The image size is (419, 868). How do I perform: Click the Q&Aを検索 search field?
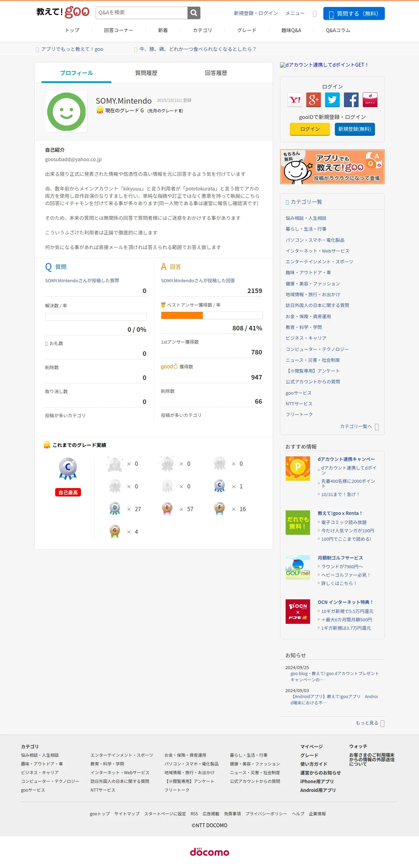[142, 13]
